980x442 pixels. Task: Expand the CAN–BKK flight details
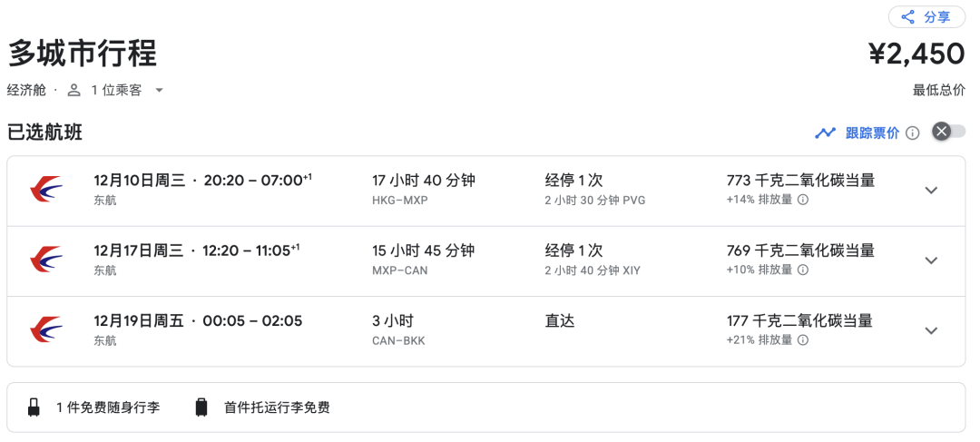tap(931, 330)
